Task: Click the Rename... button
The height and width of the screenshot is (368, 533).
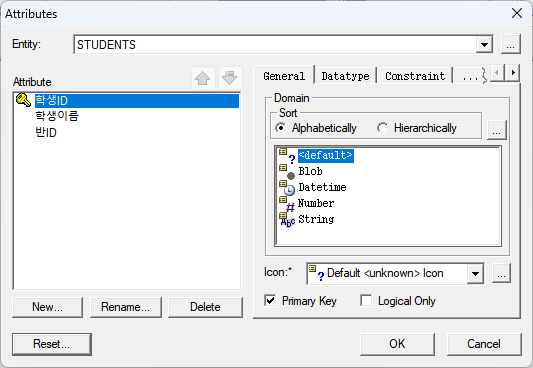Action: click(x=125, y=307)
